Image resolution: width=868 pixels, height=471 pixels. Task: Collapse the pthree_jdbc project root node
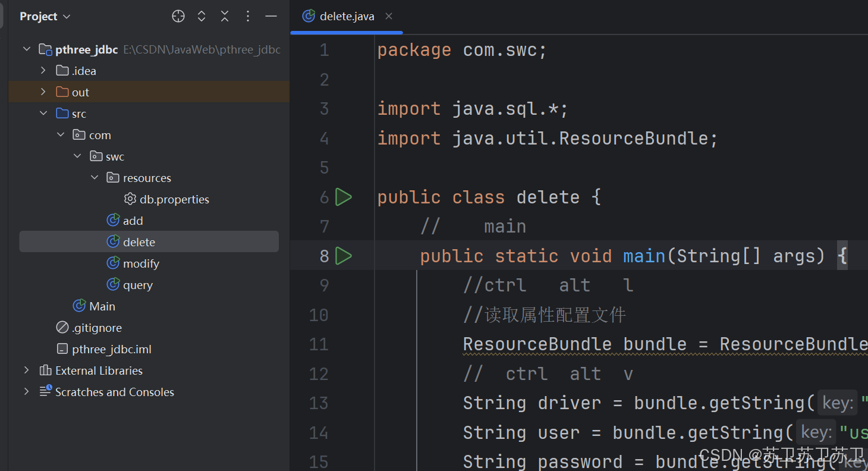tap(27, 49)
